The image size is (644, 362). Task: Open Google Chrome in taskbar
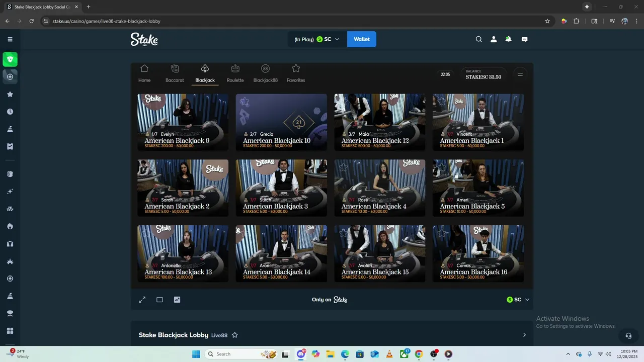[419, 354]
